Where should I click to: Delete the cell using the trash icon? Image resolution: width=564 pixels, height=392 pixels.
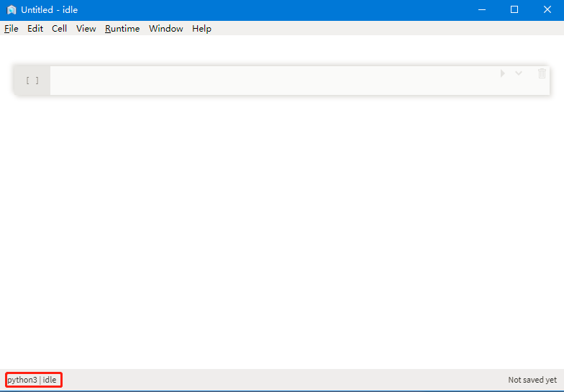tap(542, 73)
